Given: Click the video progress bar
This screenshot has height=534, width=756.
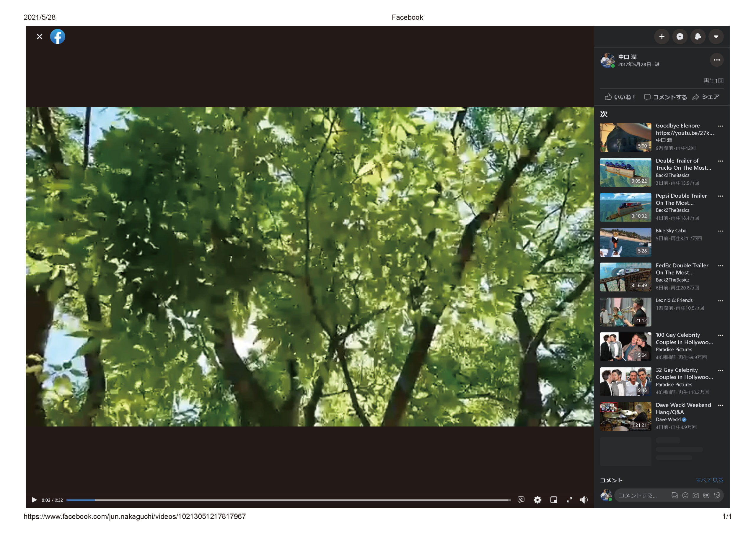Looking at the screenshot, I should 288,500.
